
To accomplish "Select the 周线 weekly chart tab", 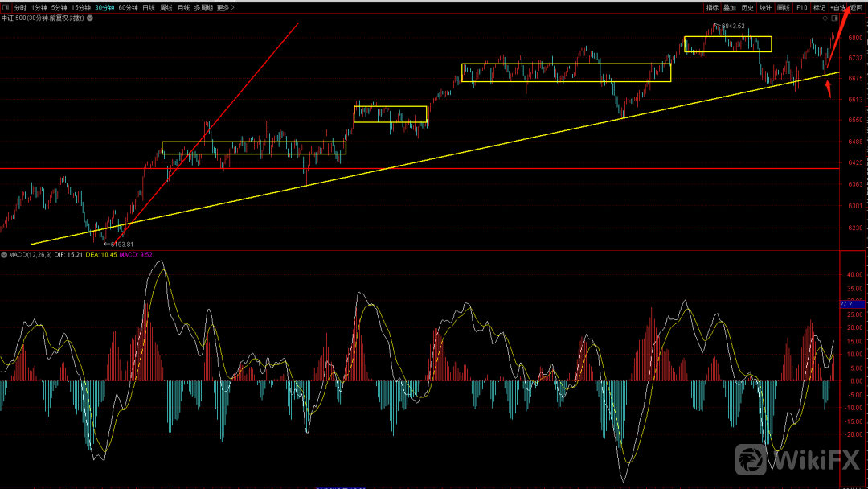I will coord(166,7).
